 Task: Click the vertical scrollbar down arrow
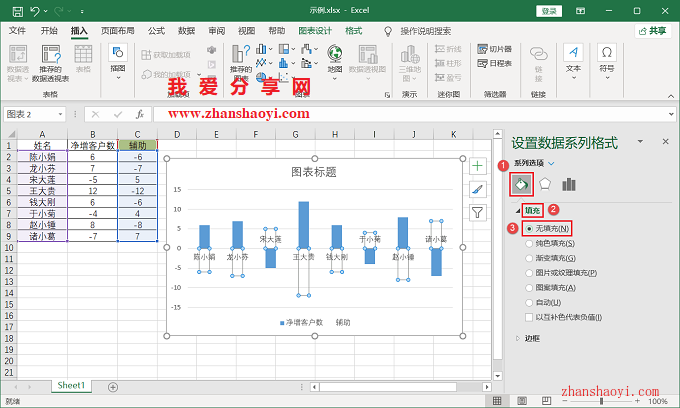click(497, 376)
